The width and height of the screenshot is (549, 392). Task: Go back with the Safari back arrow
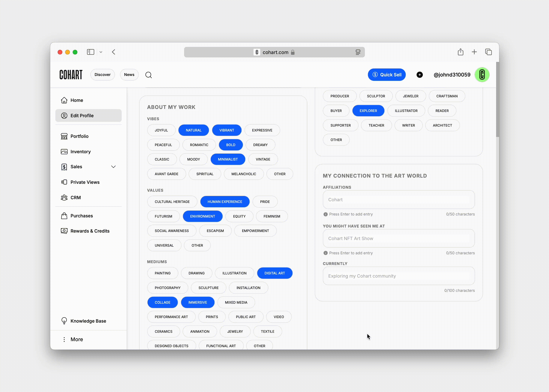(x=114, y=52)
